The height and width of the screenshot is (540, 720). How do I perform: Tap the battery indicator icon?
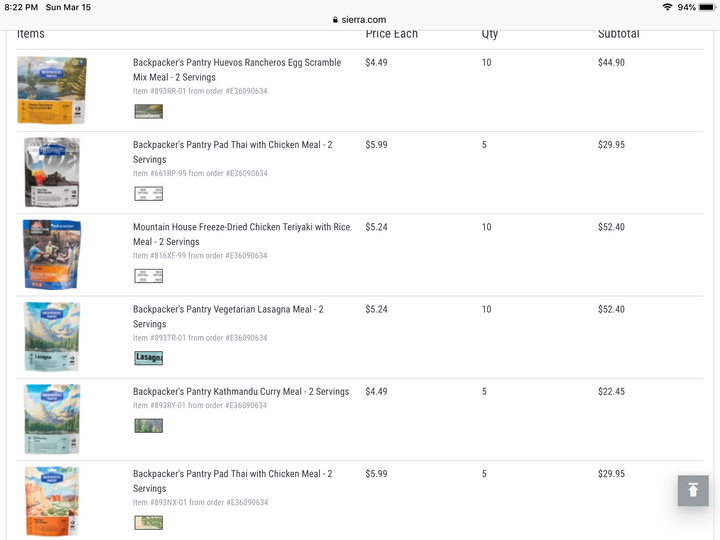point(707,7)
